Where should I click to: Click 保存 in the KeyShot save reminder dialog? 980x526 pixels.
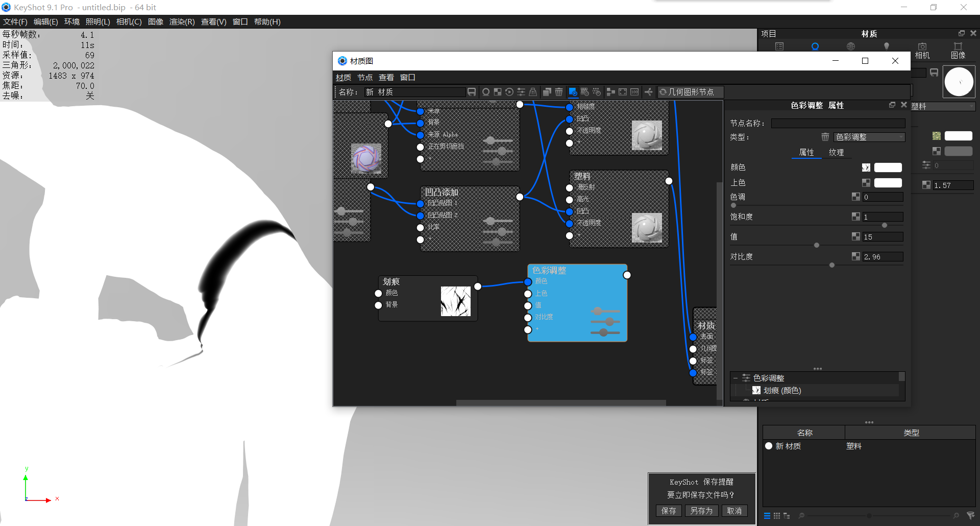[x=668, y=511]
